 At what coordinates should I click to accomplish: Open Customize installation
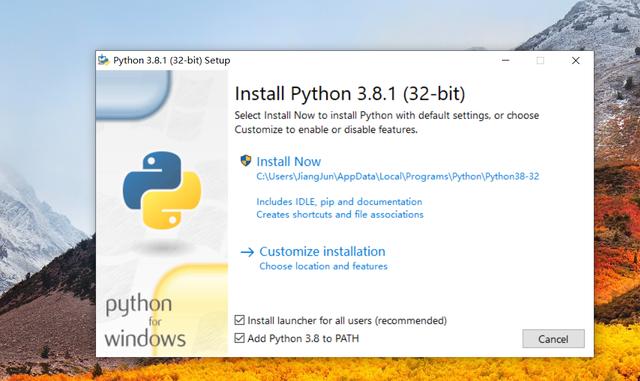(x=322, y=251)
